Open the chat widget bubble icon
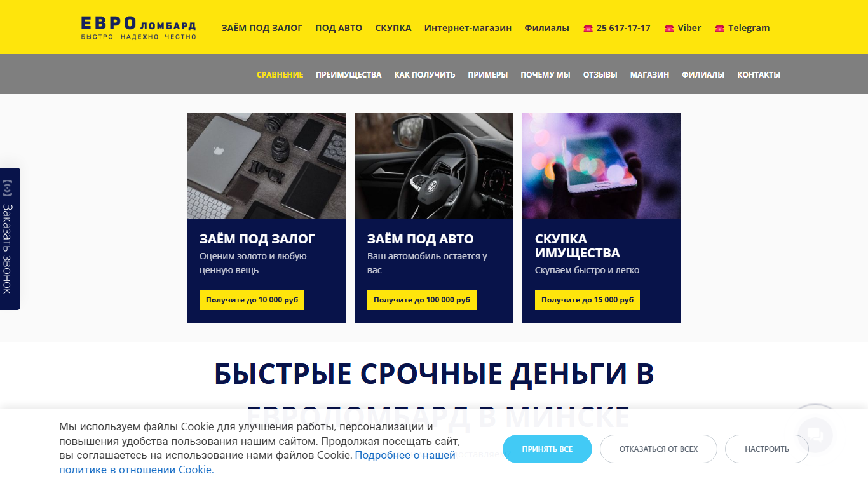Viewport: 868px width, 488px height. [x=815, y=435]
